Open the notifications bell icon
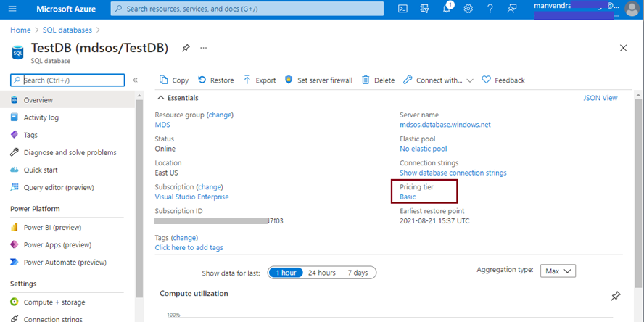This screenshot has height=322, width=644. point(447,9)
